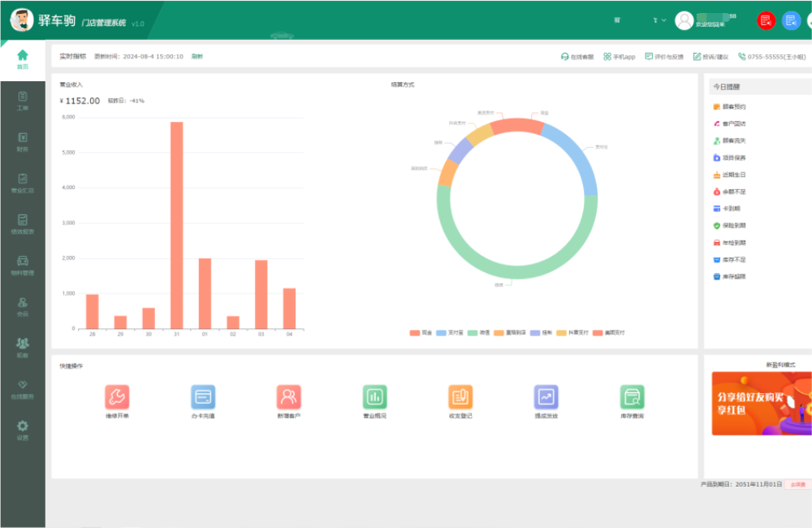The width and height of the screenshot is (812, 528).
Task: Open the 绩效报表 sidebar item
Action: 22,224
